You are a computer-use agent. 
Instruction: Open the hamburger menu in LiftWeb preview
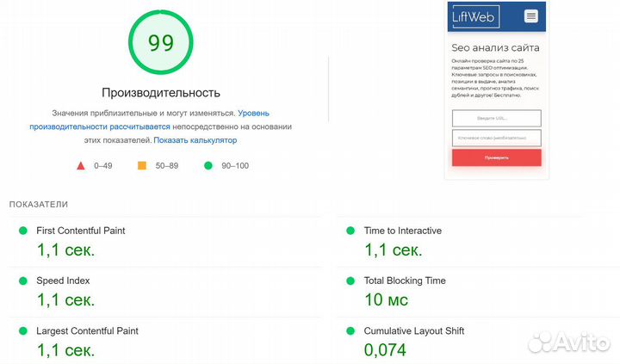click(530, 15)
